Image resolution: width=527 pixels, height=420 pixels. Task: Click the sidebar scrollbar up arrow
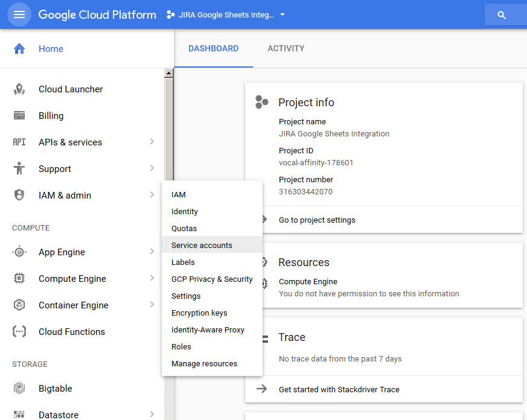point(169,74)
